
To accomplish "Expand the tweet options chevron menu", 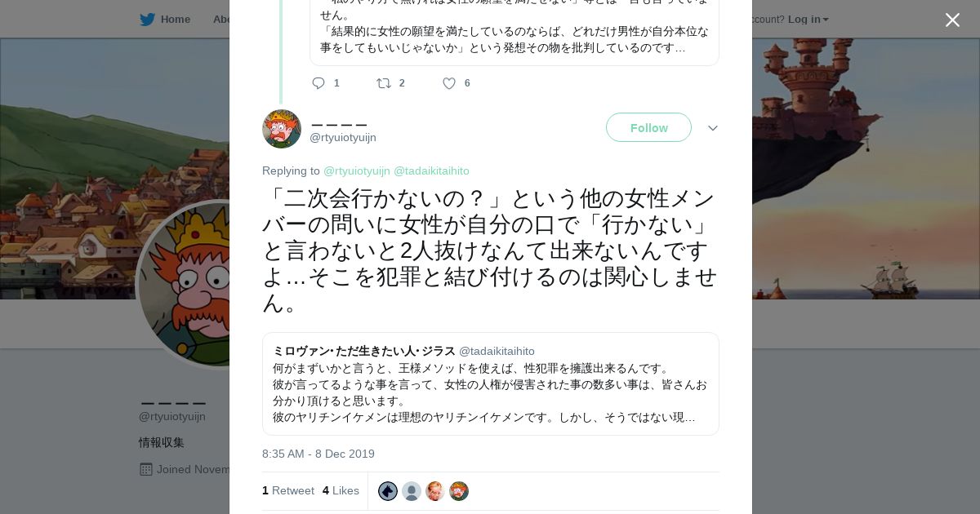I will pyautogui.click(x=712, y=128).
